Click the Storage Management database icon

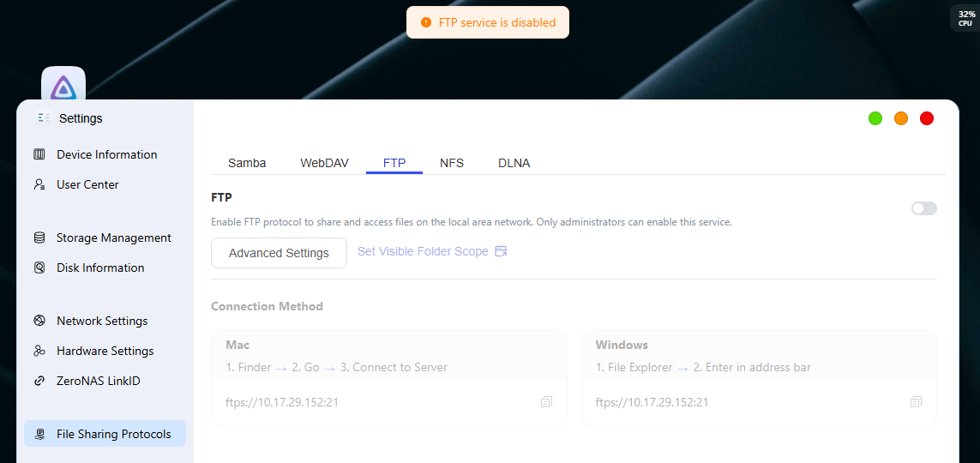[x=39, y=238]
